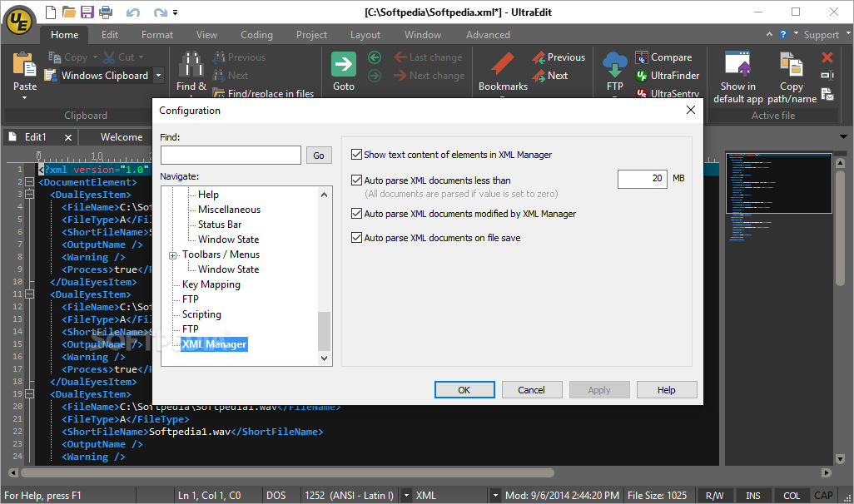Viewport: 854px width, 504px height.
Task: Toggle Auto parse XML documents on file save
Action: 357,238
